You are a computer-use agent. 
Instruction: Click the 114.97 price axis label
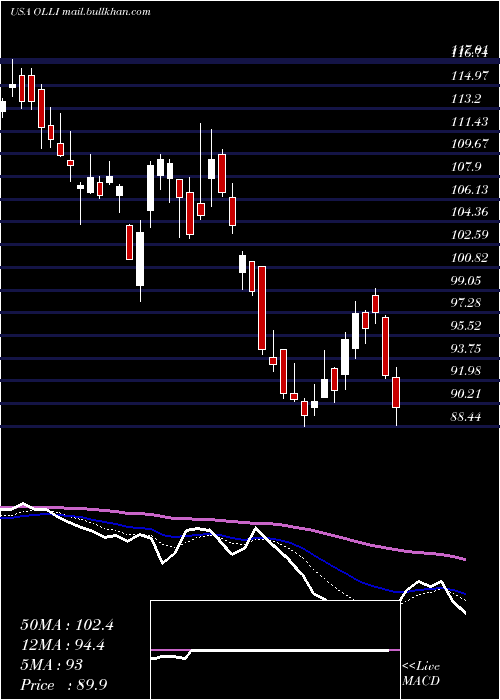[469, 76]
